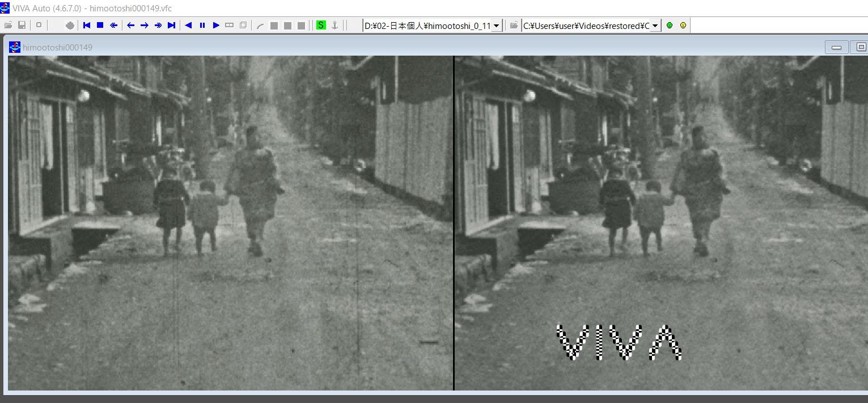Jump to the last frame
This screenshot has width=868, height=403.
click(x=171, y=26)
